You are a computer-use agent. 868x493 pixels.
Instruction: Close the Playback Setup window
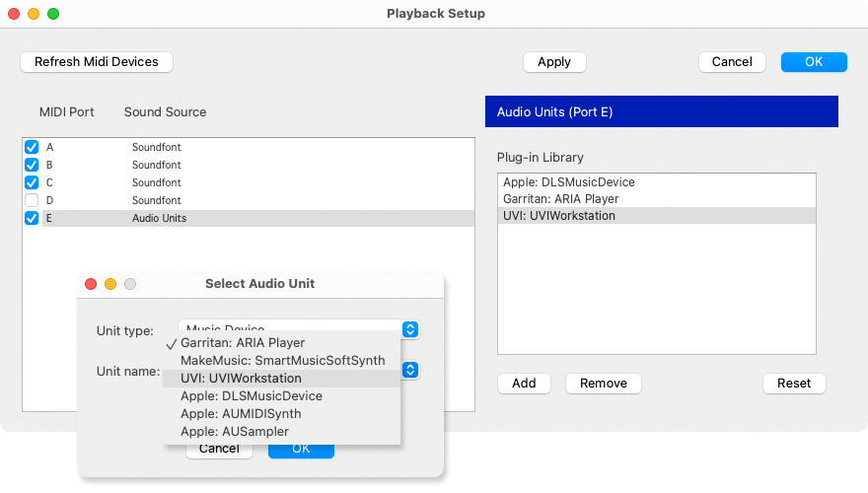pyautogui.click(x=14, y=14)
